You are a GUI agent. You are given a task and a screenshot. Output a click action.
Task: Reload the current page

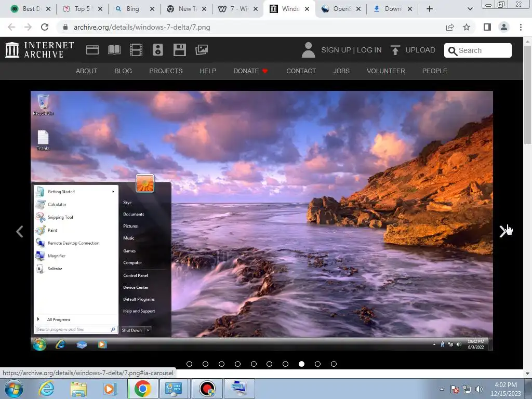(45, 27)
